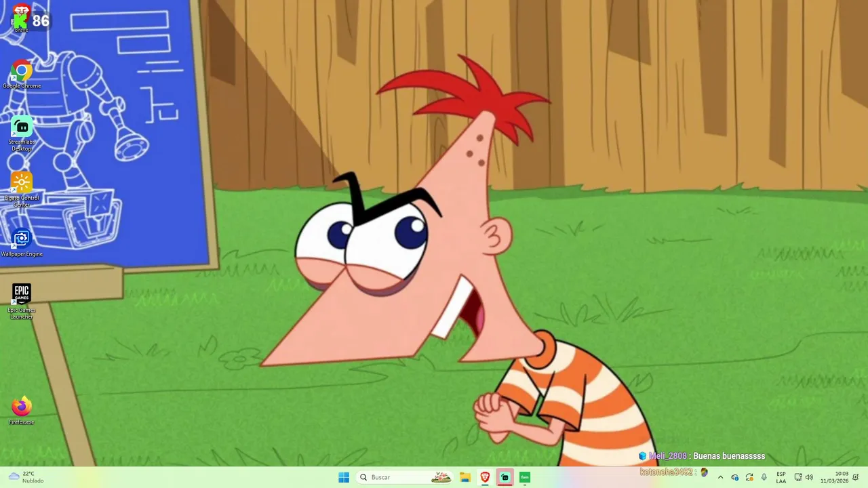Open weather widget showing 22°C Nublado
Image resolution: width=868 pixels, height=488 pixels.
[x=26, y=477]
